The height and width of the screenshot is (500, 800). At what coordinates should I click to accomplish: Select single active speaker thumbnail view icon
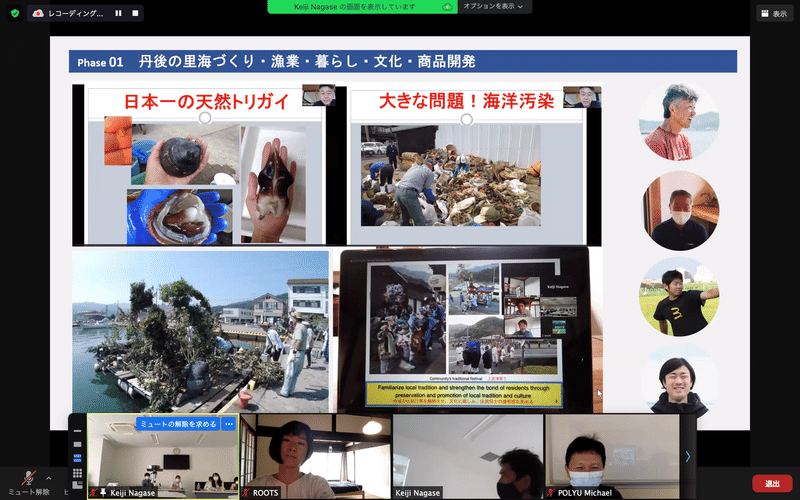78,444
